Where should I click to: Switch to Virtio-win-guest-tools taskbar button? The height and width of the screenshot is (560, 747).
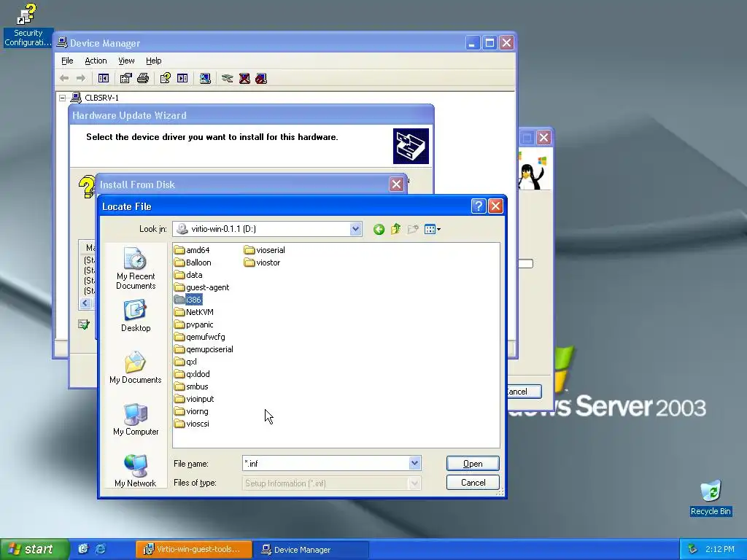coord(194,549)
